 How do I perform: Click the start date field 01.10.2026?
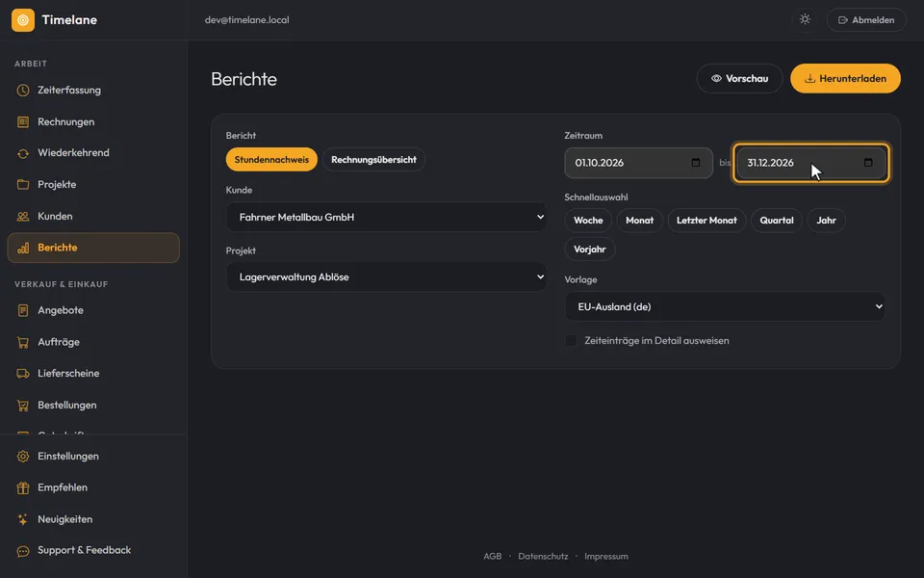(639, 163)
